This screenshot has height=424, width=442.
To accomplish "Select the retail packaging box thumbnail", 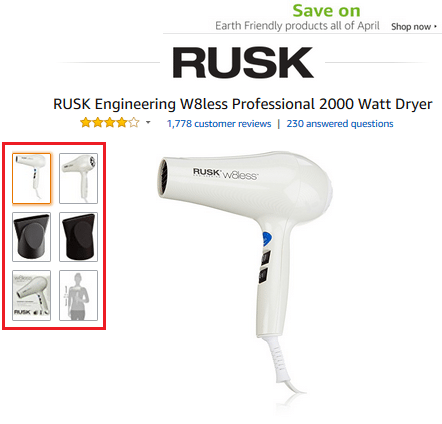I will [x=32, y=296].
